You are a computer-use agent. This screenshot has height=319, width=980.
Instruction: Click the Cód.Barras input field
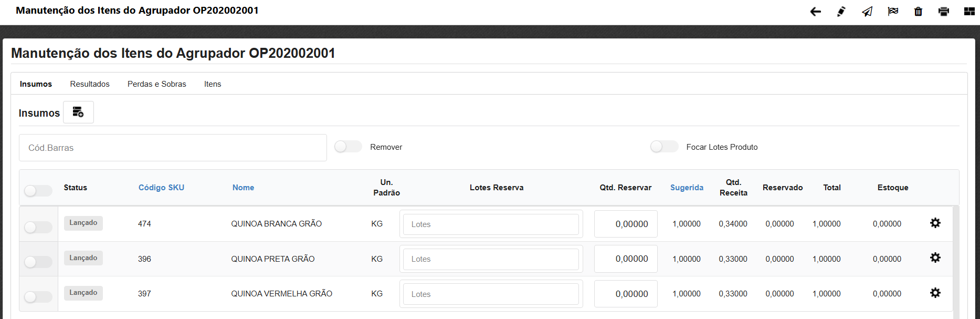pyautogui.click(x=173, y=148)
